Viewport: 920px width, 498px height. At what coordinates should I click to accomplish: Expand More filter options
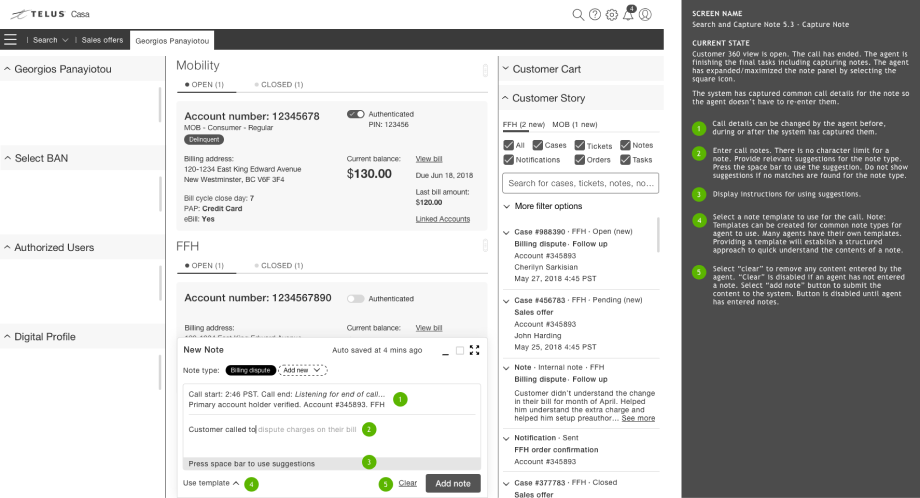click(x=543, y=206)
